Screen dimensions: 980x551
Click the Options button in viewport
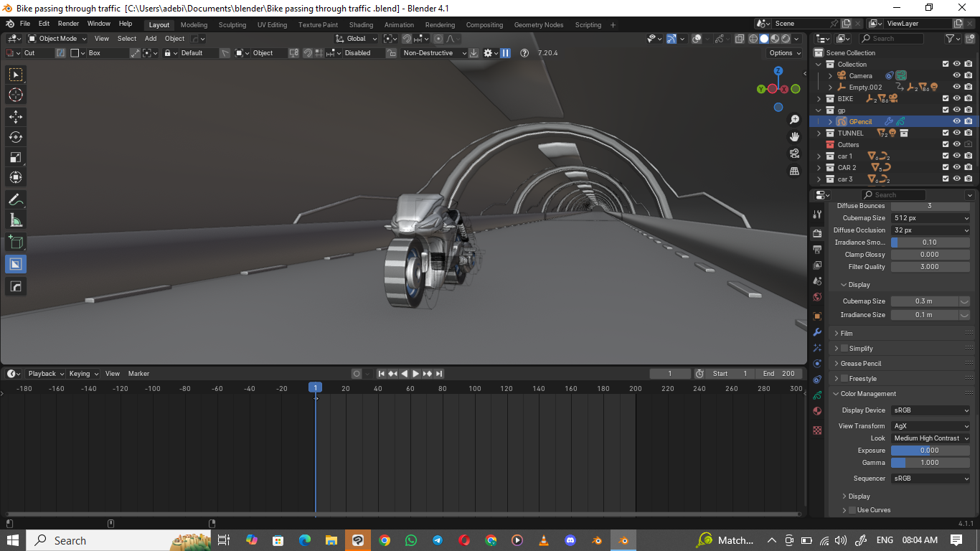coord(785,53)
